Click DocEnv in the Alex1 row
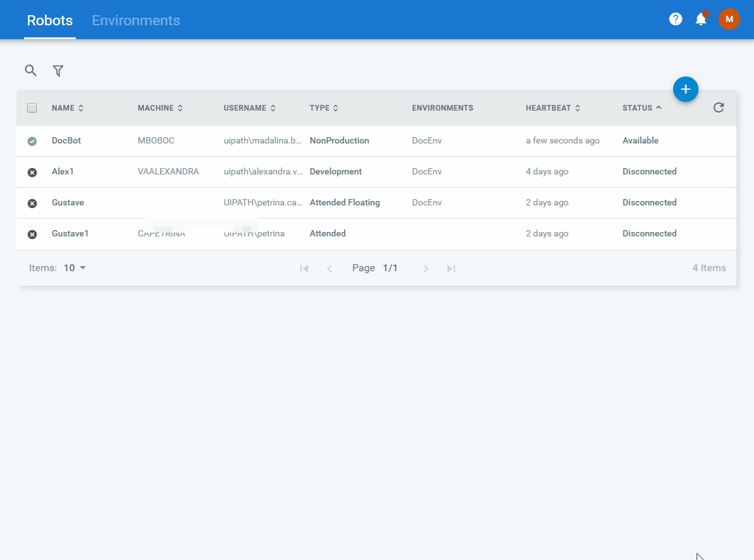The height and width of the screenshot is (560, 754). click(x=427, y=171)
